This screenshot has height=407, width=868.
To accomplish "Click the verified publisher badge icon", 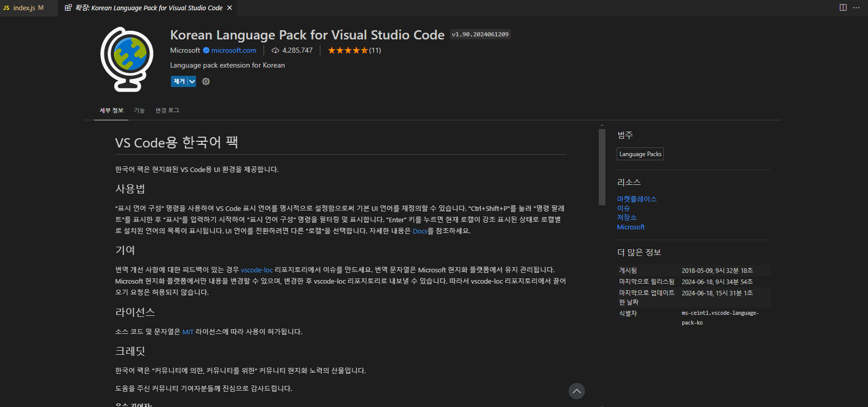I will tap(206, 50).
